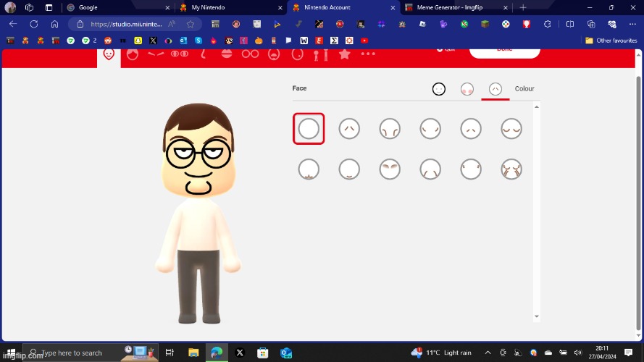644x362 pixels.
Task: Open Task View on the taskbar
Action: tap(170, 353)
